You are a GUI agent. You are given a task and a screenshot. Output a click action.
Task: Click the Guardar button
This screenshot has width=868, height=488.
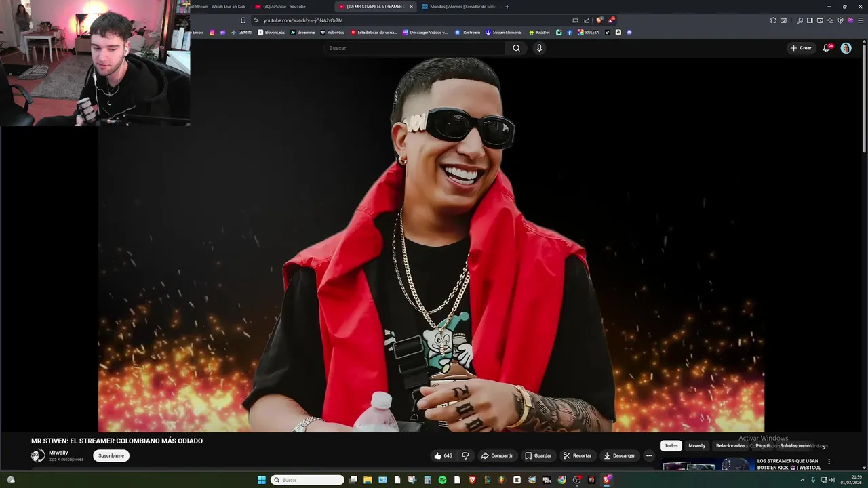[538, 455]
